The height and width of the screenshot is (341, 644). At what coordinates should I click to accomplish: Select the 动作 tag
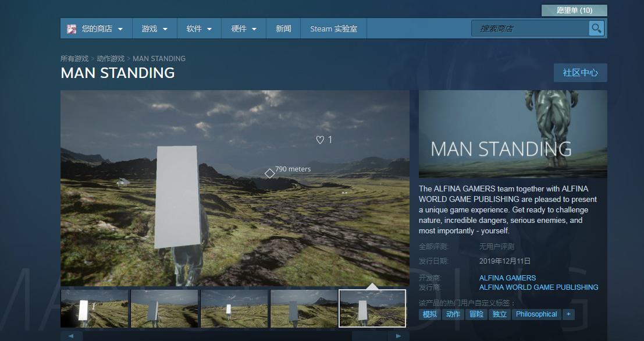pyautogui.click(x=453, y=314)
